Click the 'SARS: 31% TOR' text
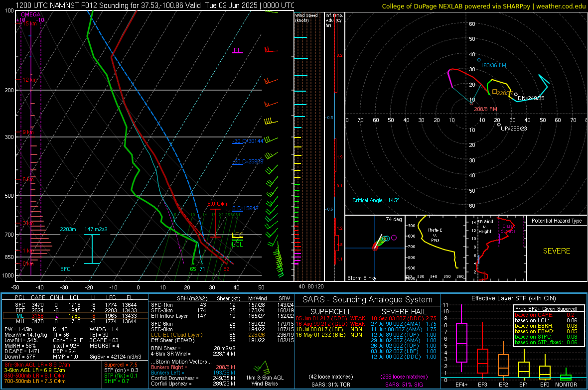 pos(330,385)
